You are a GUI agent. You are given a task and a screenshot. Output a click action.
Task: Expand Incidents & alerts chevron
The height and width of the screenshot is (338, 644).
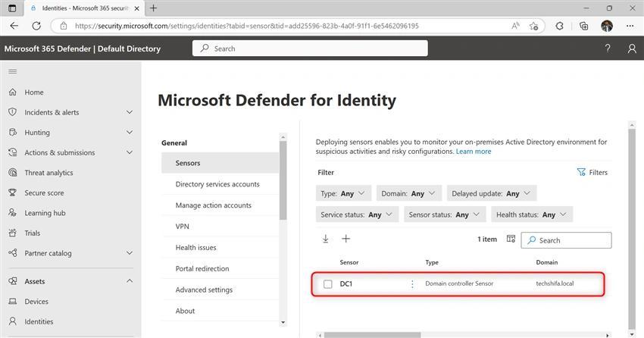coord(130,112)
